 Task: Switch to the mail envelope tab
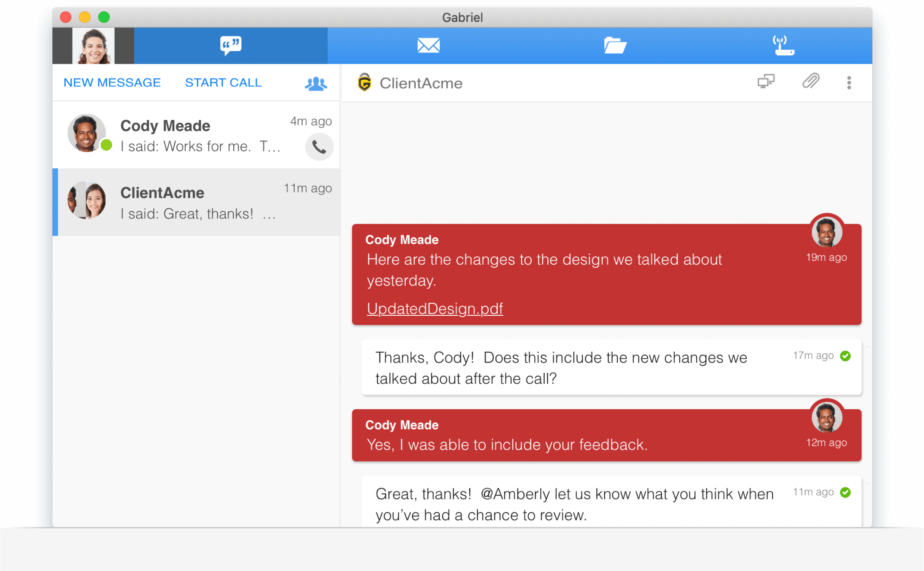(x=428, y=46)
